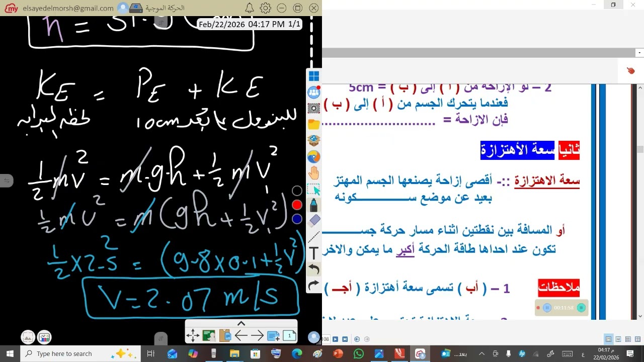The width and height of the screenshot is (644, 362).
Task: Take a screenshot with camera capture tool
Action: (314, 108)
